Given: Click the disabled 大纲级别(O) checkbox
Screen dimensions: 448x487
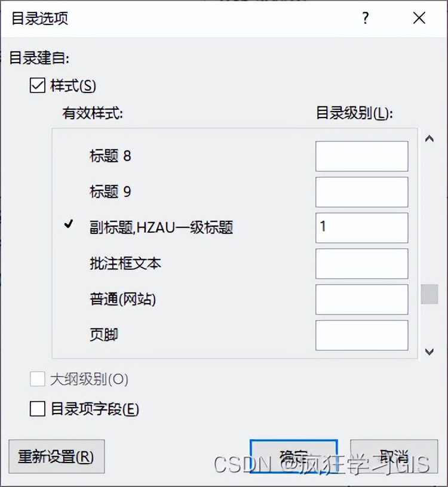Looking at the screenshot, I should point(37,378).
